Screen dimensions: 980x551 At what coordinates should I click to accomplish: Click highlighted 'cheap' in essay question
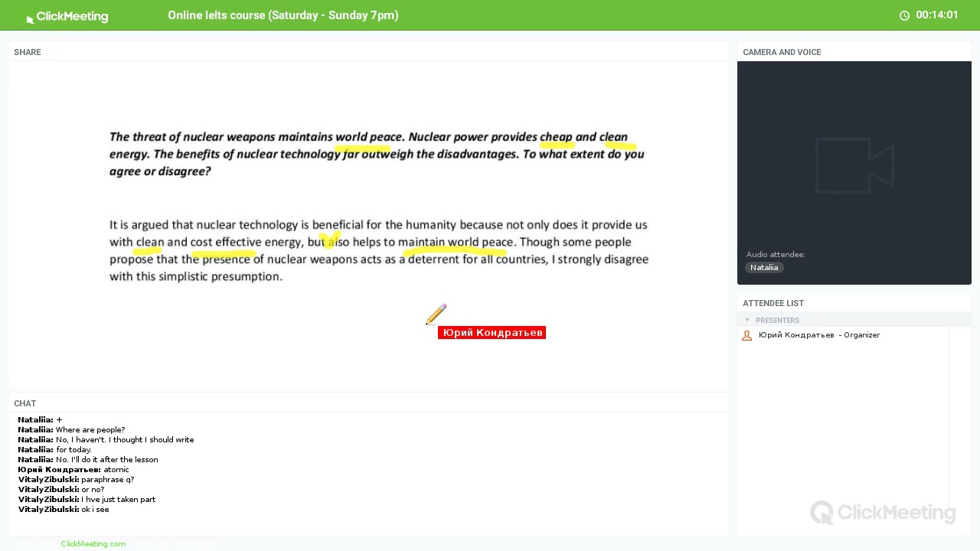point(557,137)
